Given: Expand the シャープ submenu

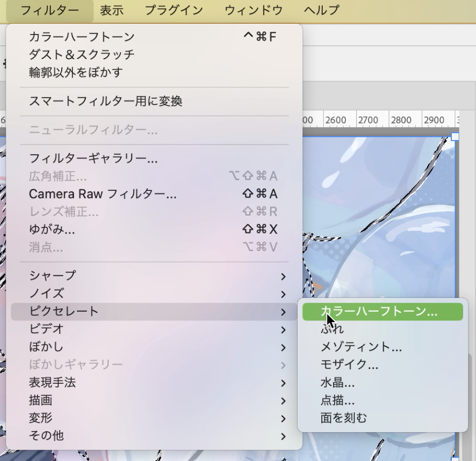Looking at the screenshot, I should (154, 276).
